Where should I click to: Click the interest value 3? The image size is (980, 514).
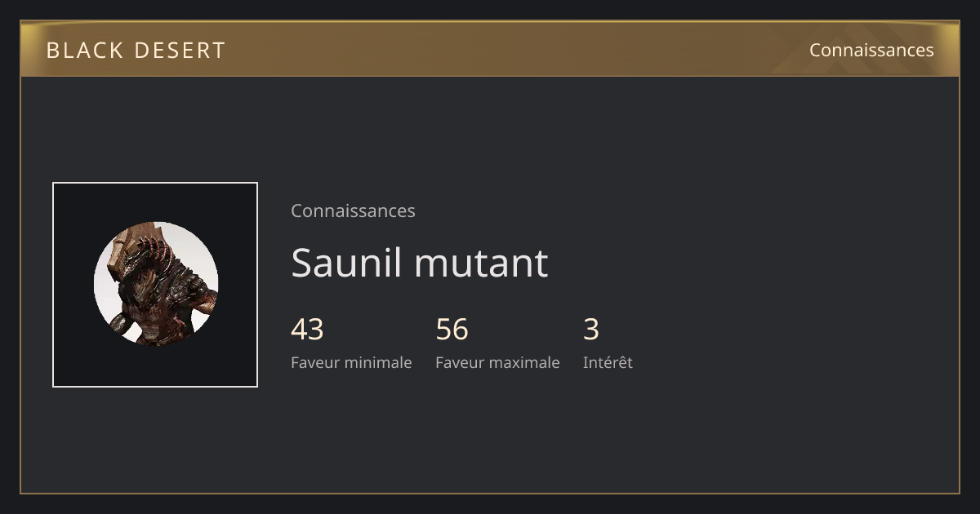point(591,330)
